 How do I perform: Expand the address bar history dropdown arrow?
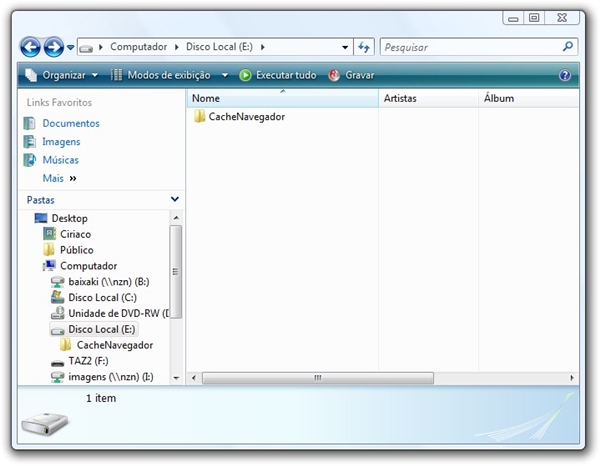(345, 47)
